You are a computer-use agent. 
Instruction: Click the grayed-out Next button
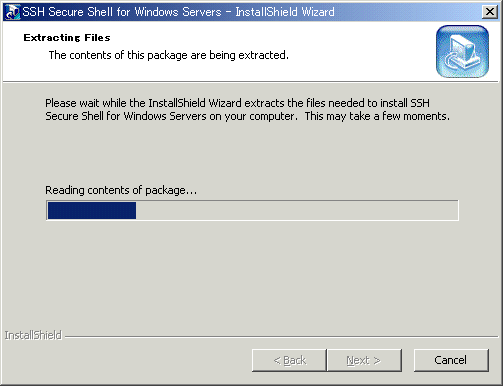(364, 360)
